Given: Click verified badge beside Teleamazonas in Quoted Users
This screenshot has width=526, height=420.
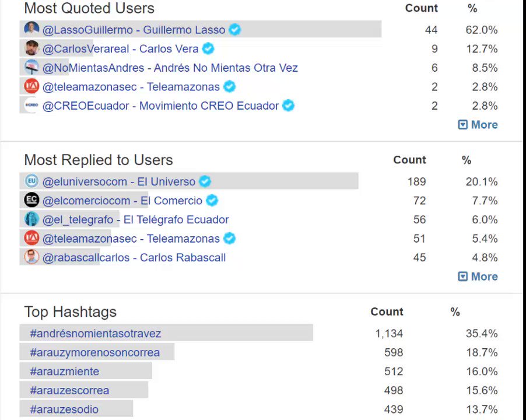Looking at the screenshot, I should (x=229, y=86).
